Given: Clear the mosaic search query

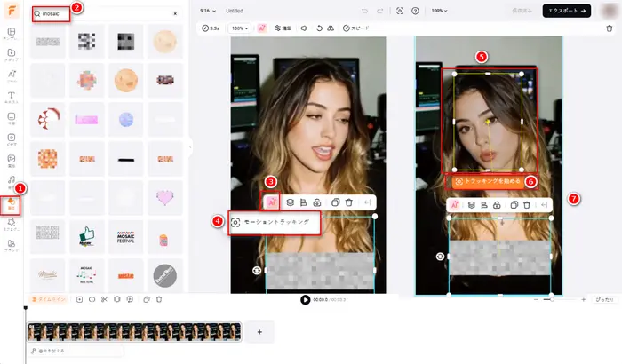Looking at the screenshot, I should coord(175,13).
